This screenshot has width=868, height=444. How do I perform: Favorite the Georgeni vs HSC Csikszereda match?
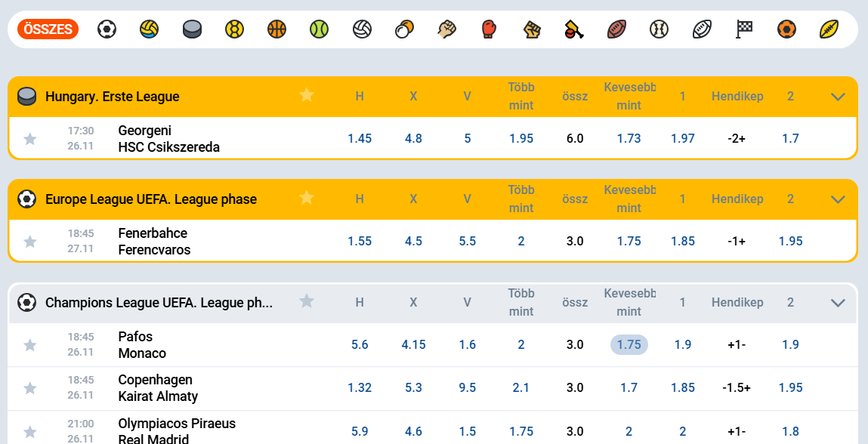(x=30, y=139)
